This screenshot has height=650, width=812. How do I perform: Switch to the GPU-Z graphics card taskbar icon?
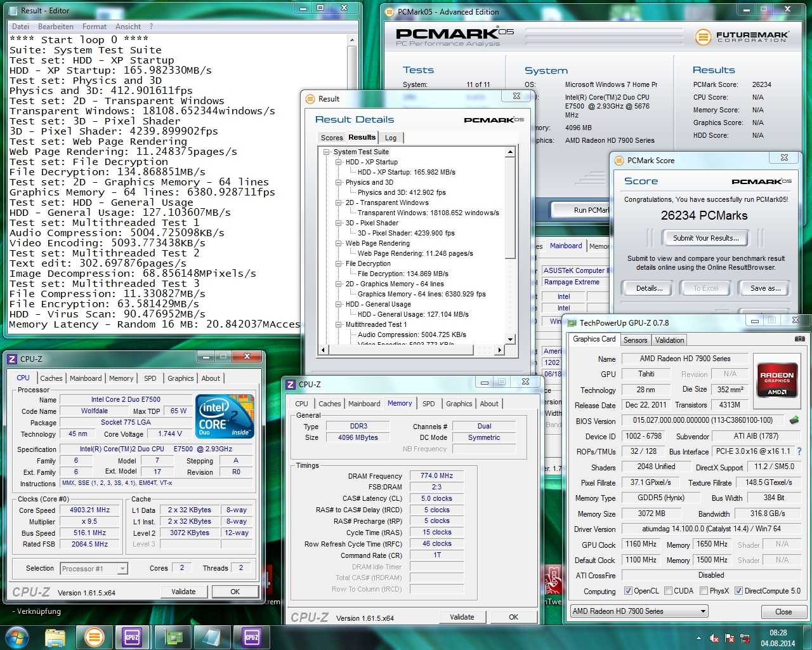173,637
